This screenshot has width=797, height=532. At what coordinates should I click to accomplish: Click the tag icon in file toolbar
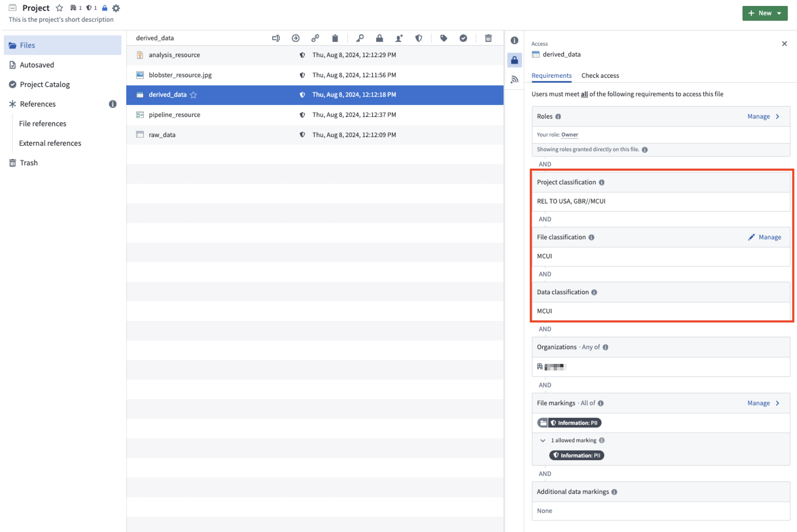[x=443, y=38]
